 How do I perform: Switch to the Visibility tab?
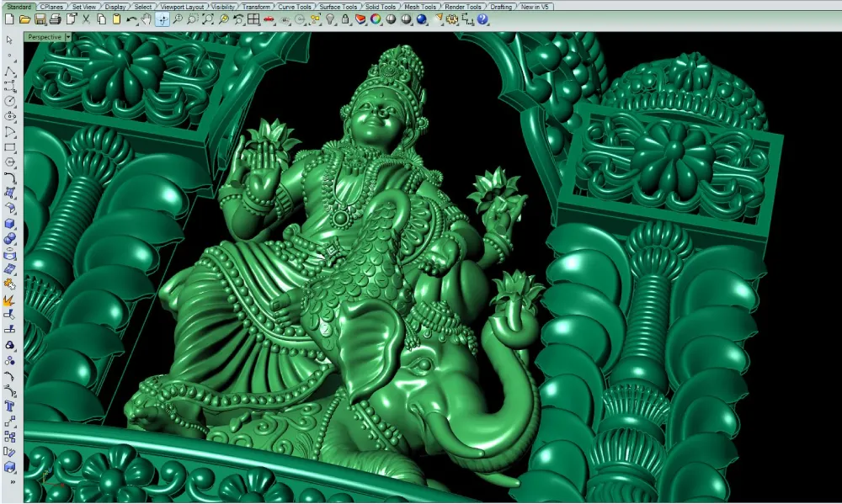click(223, 7)
